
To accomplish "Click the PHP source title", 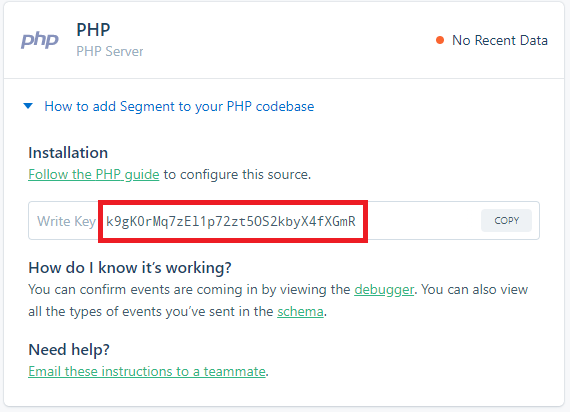I will pyautogui.click(x=93, y=29).
